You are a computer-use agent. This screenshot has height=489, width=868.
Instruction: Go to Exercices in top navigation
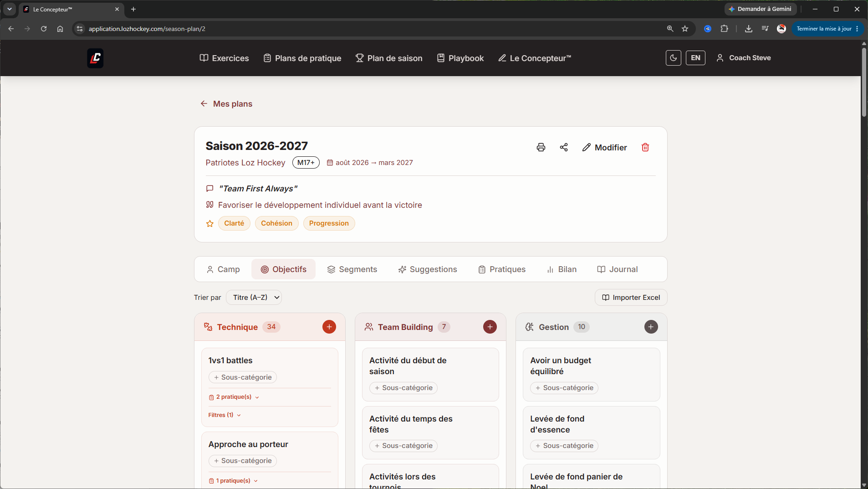point(224,58)
